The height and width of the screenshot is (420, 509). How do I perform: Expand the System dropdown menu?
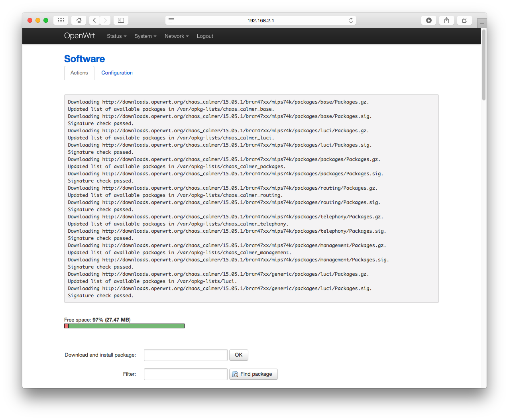[x=145, y=36]
